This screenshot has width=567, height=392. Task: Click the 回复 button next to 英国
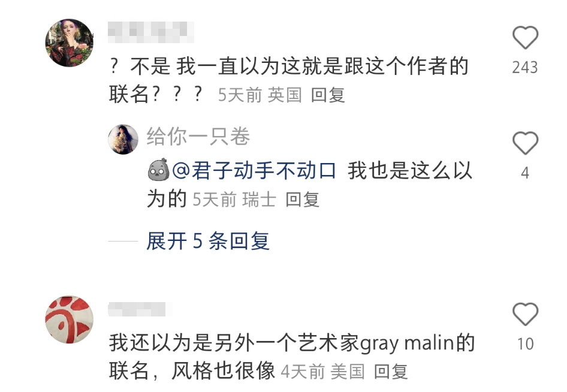point(328,95)
